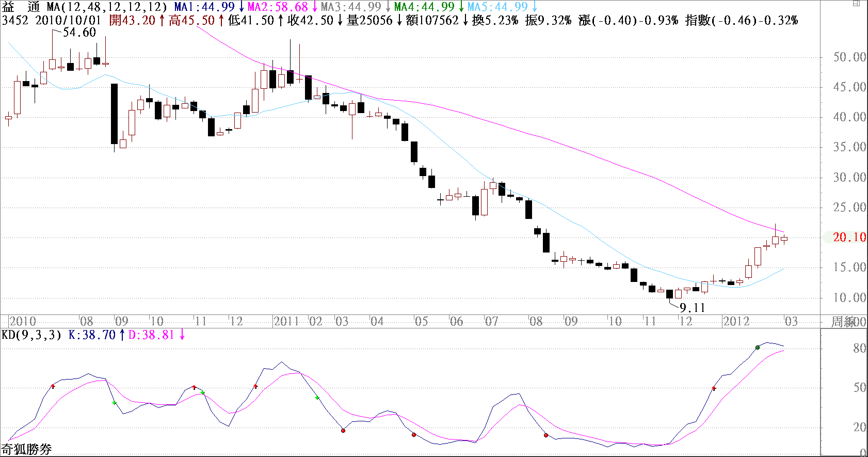Click the green cross KD marker near 09
The image size is (868, 457).
click(114, 403)
